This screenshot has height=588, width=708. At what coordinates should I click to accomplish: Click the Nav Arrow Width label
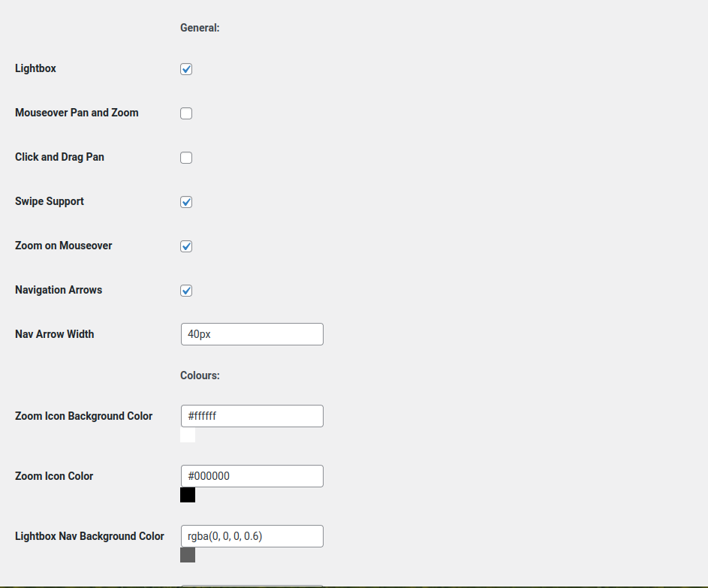click(54, 334)
